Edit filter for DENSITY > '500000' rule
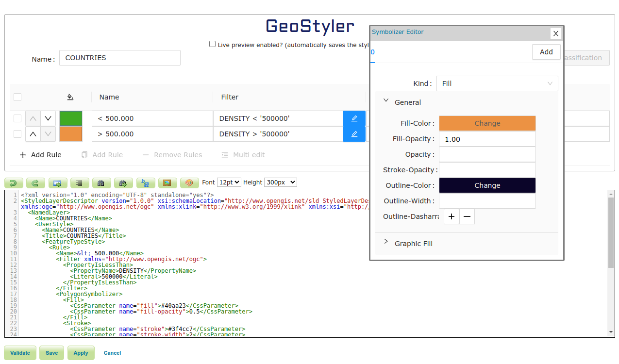This screenshot has height=364, width=619. pyautogui.click(x=354, y=134)
